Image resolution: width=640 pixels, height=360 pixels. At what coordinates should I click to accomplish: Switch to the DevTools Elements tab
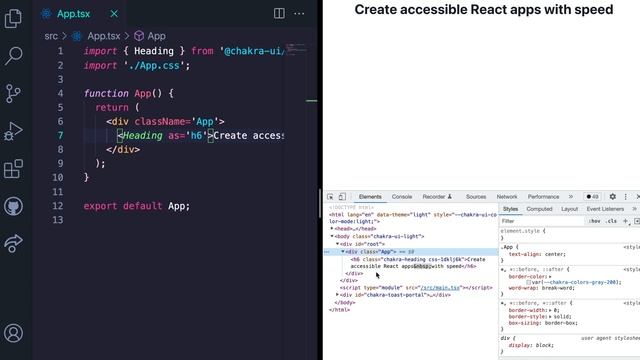tap(370, 197)
